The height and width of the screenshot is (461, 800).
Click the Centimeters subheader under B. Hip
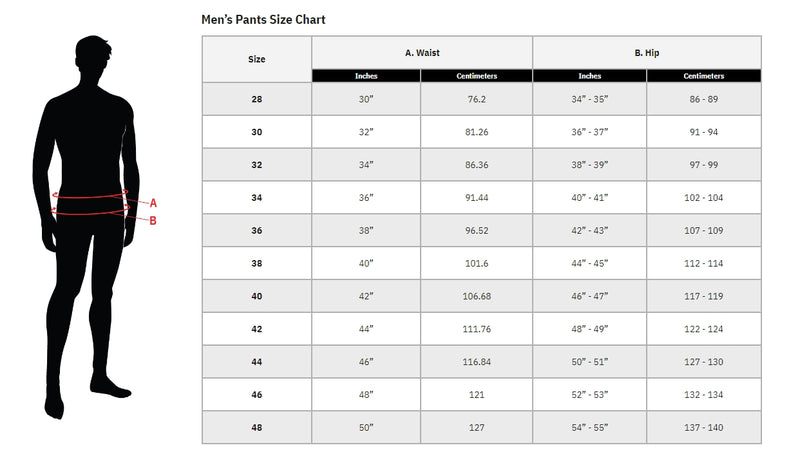(x=704, y=76)
